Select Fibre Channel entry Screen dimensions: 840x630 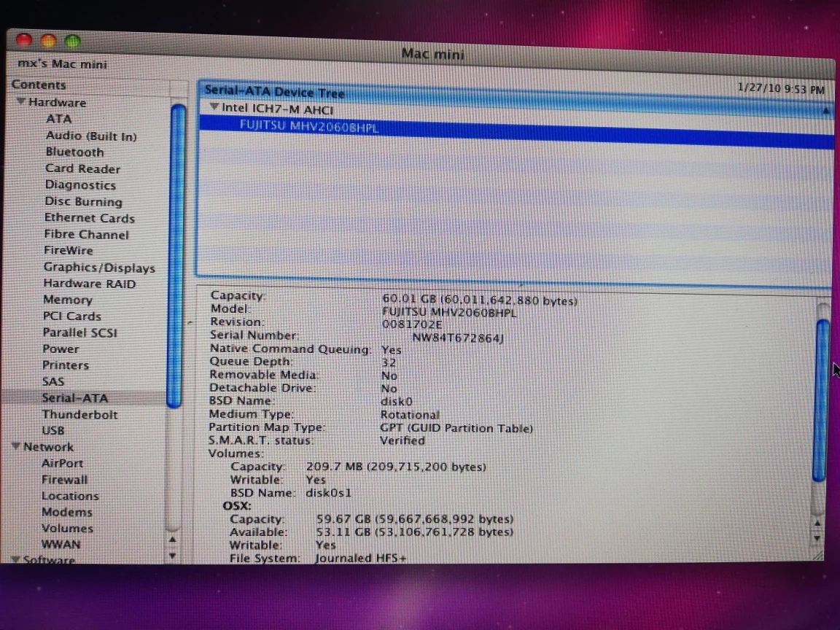86,235
